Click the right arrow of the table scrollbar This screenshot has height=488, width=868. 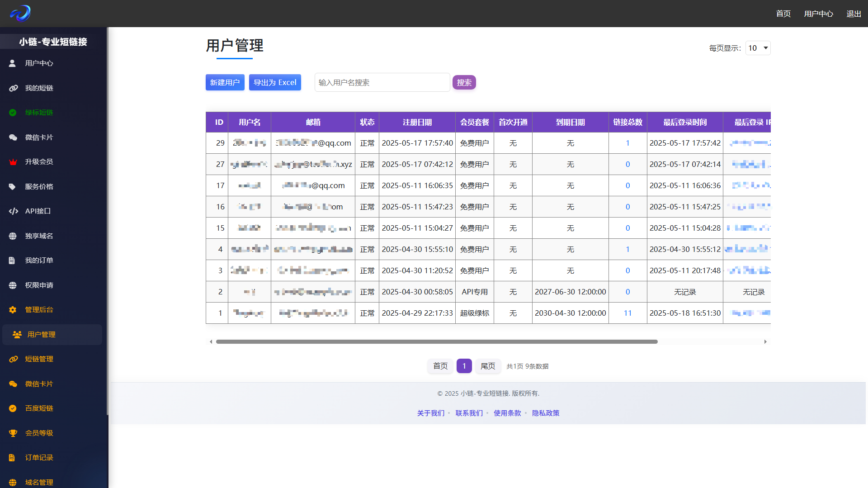[765, 342]
